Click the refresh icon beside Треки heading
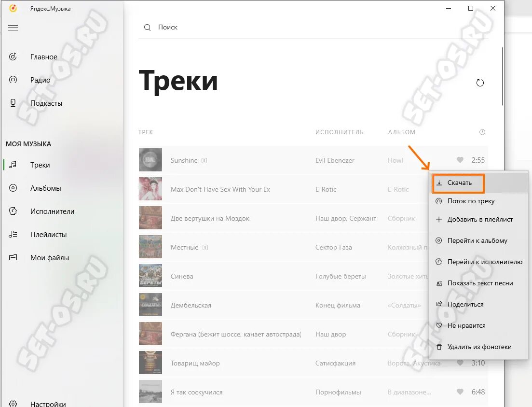The width and height of the screenshot is (532, 407). tap(480, 83)
